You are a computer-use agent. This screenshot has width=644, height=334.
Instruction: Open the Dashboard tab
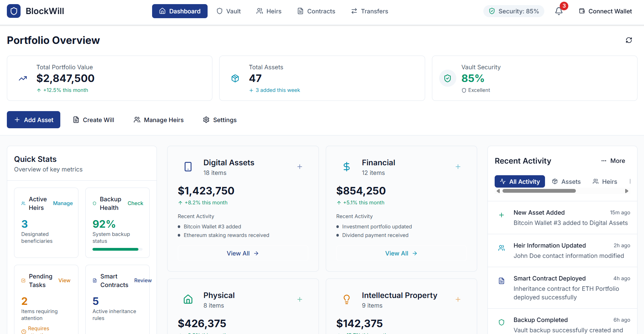tap(180, 11)
